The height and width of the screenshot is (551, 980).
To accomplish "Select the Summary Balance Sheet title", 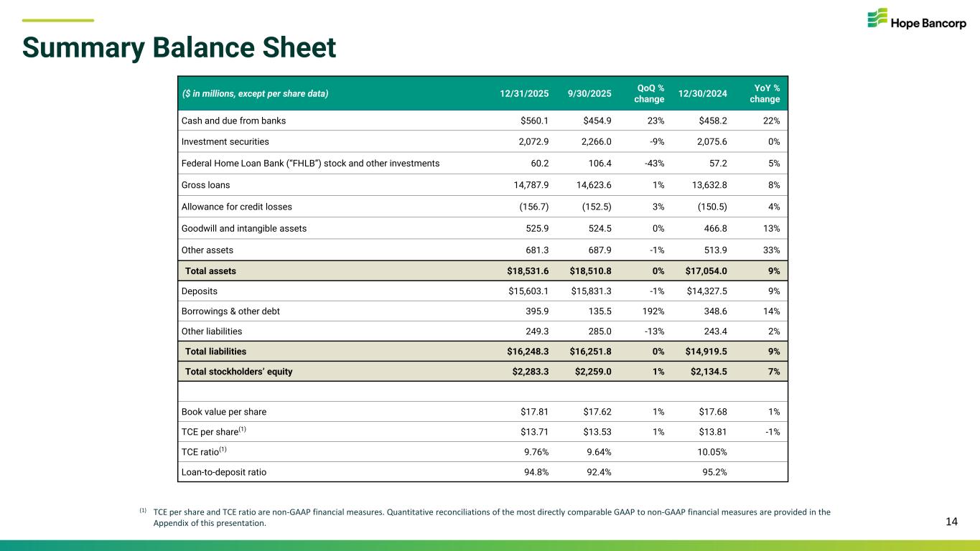I will click(x=179, y=48).
